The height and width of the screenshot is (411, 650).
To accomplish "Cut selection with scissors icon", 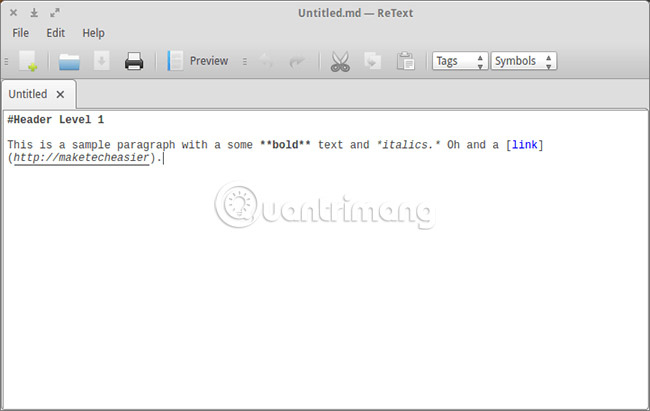I will click(x=340, y=61).
